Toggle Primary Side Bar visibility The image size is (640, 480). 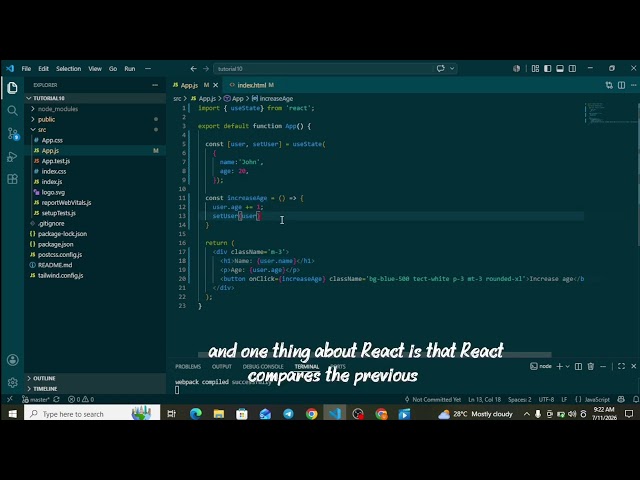[547, 69]
